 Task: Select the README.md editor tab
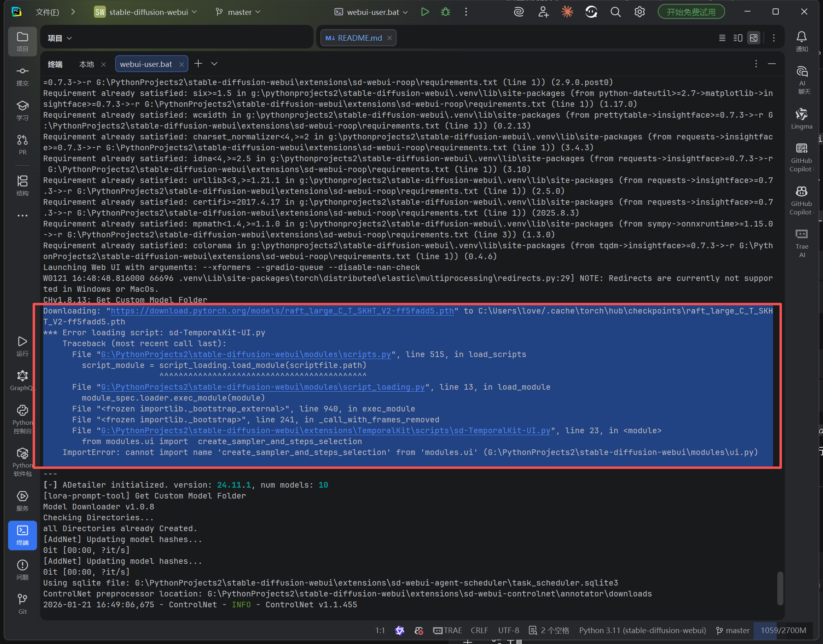point(359,38)
